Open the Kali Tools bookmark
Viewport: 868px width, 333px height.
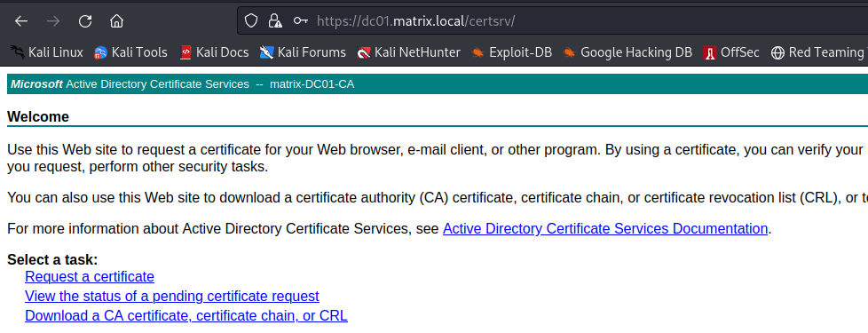130,52
